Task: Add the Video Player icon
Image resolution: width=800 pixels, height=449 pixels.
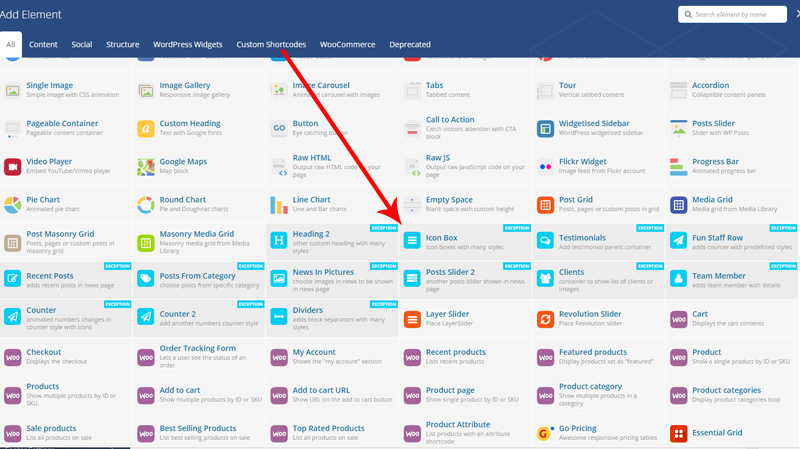Action: (x=12, y=167)
